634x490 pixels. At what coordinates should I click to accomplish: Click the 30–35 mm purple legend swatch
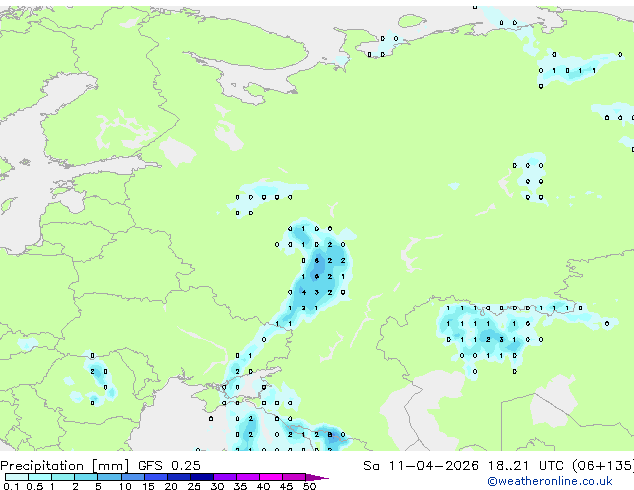225,477
